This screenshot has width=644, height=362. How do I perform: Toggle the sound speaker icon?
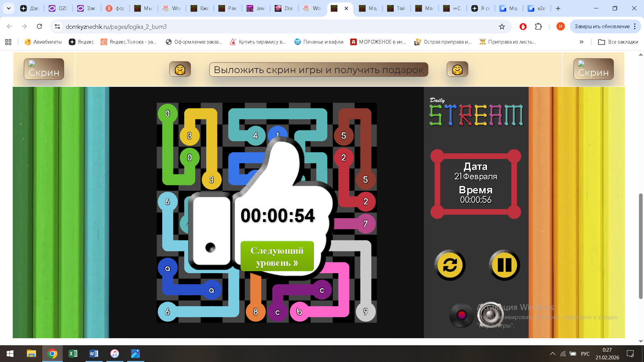click(x=490, y=315)
